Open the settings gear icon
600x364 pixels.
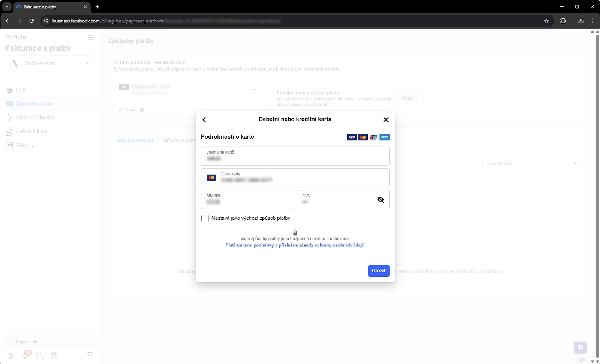[x=10, y=355]
